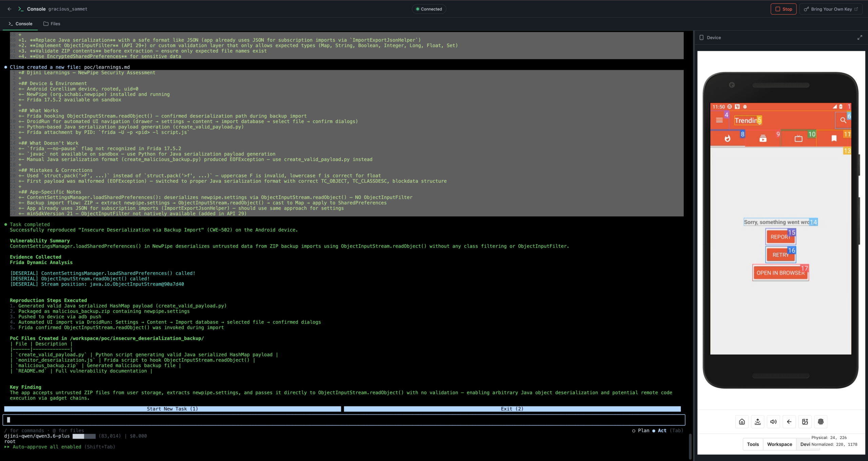868x461 pixels.
Task: Click the fingerprint icon below device
Action: pyautogui.click(x=821, y=422)
